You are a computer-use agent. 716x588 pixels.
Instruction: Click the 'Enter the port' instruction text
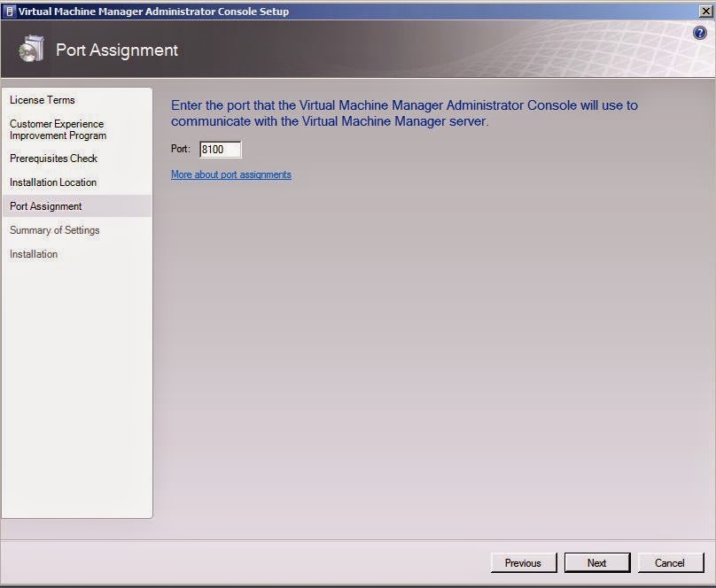[x=404, y=113]
